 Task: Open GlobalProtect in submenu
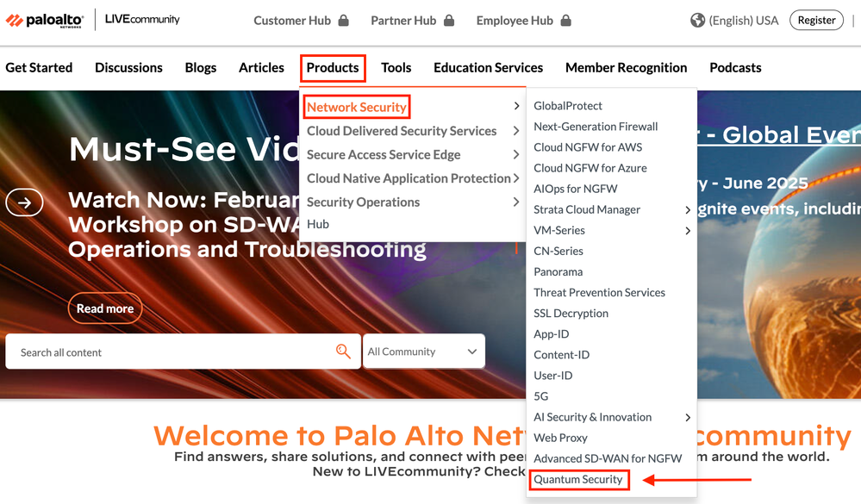(568, 105)
